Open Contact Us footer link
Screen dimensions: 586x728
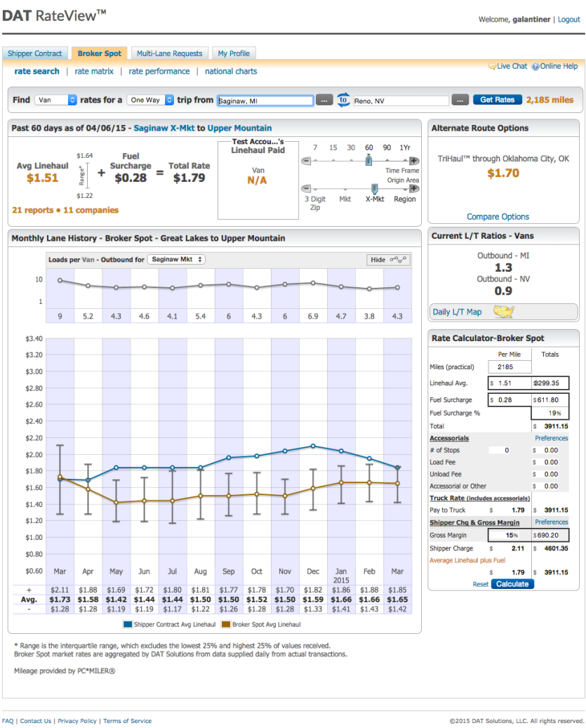[36, 721]
